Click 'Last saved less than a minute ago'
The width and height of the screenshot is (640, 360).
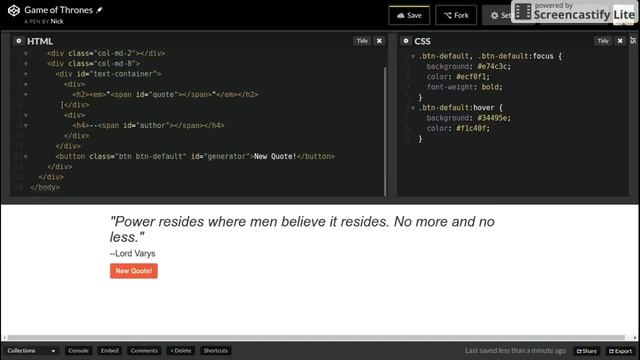click(x=516, y=351)
